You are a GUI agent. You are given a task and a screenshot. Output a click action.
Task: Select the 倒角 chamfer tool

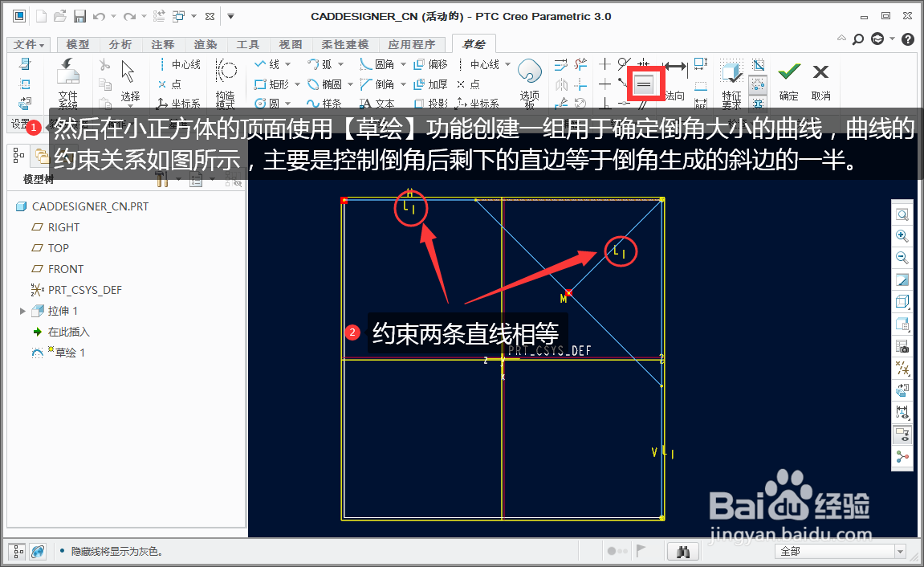377,84
